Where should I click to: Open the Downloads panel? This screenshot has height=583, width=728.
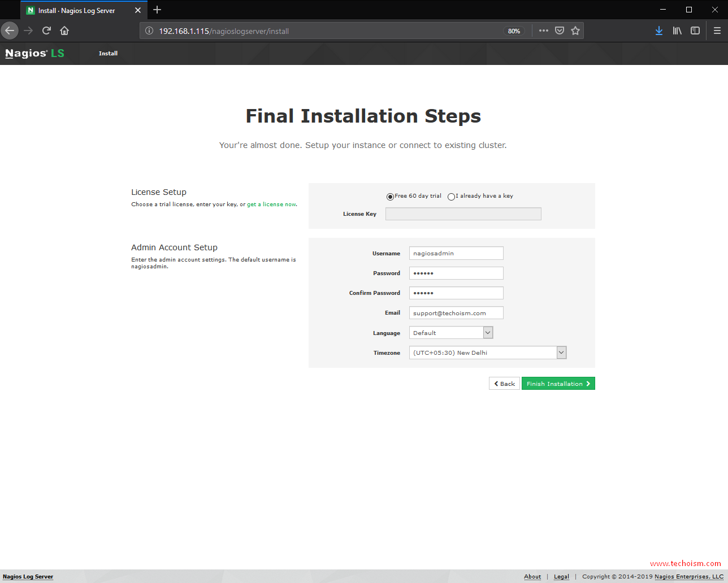pos(659,31)
